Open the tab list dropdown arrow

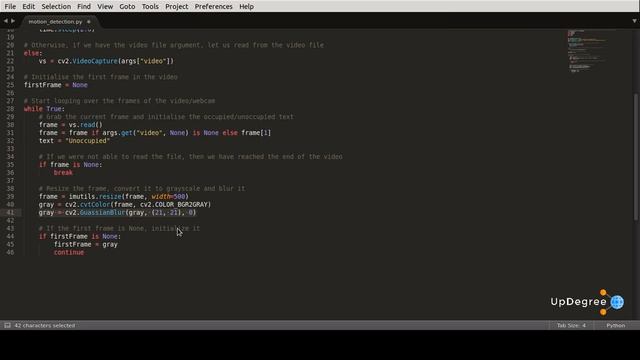[x=634, y=21]
